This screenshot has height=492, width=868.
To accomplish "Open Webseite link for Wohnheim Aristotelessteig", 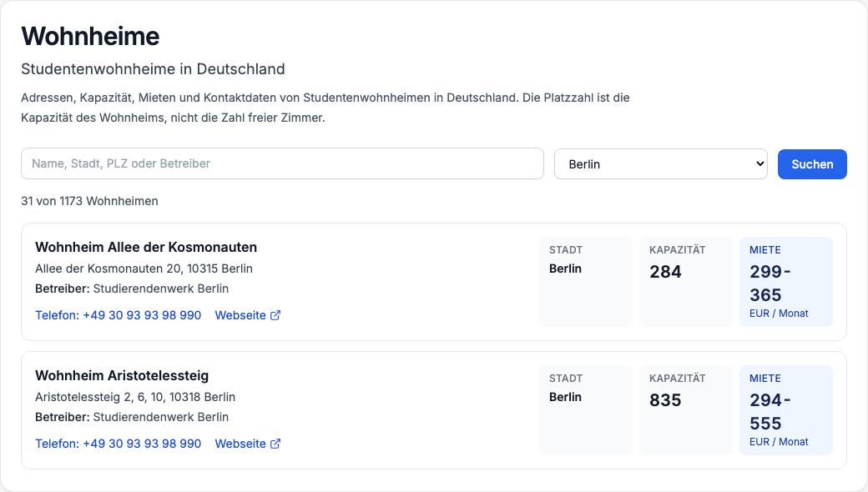I will pos(247,444).
